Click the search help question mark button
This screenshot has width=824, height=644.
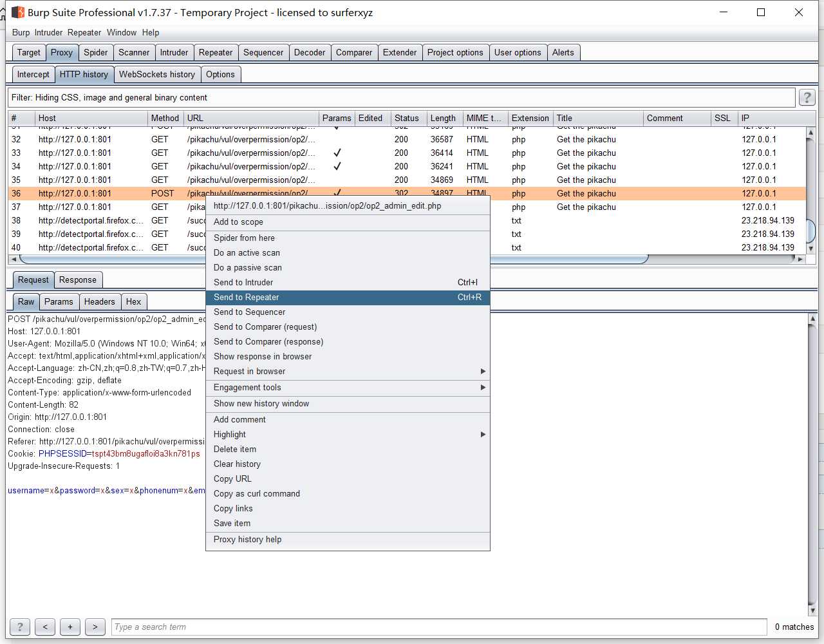pyautogui.click(x=20, y=627)
